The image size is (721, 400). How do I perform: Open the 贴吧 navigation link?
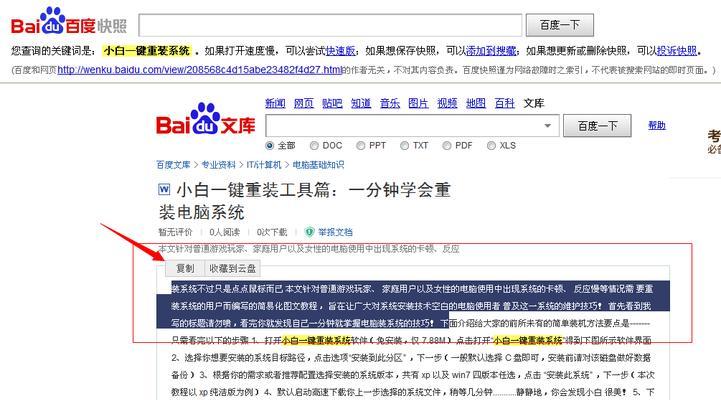click(332, 103)
